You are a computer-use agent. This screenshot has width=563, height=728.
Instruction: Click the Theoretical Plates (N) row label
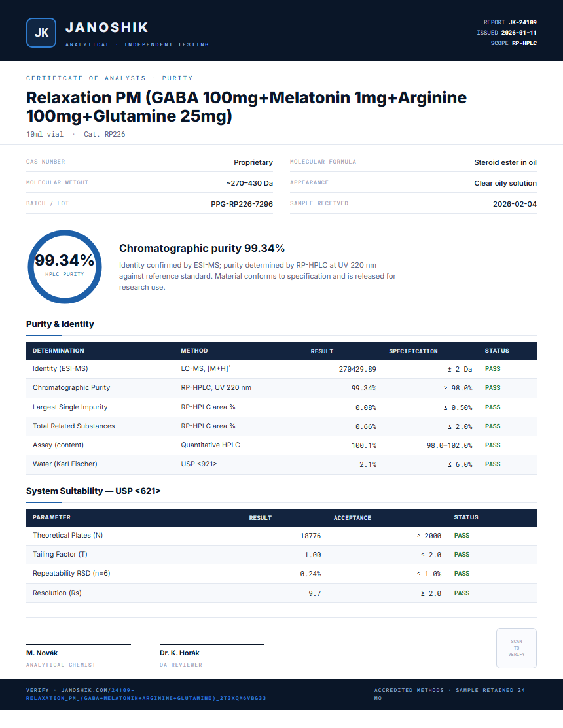click(68, 535)
